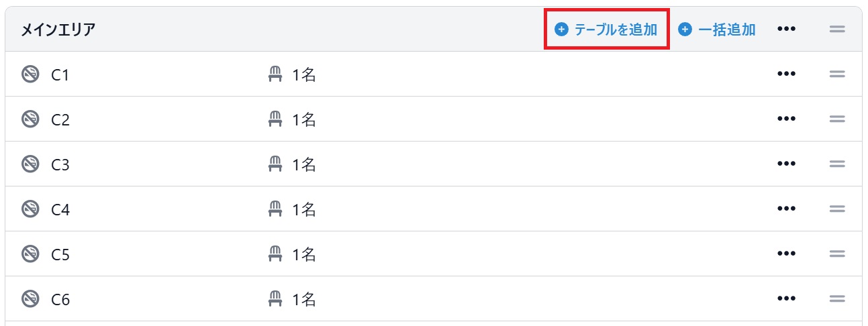Click the non-smoking icon on row C6
Viewport: 868px width, 326px height.
point(30,299)
